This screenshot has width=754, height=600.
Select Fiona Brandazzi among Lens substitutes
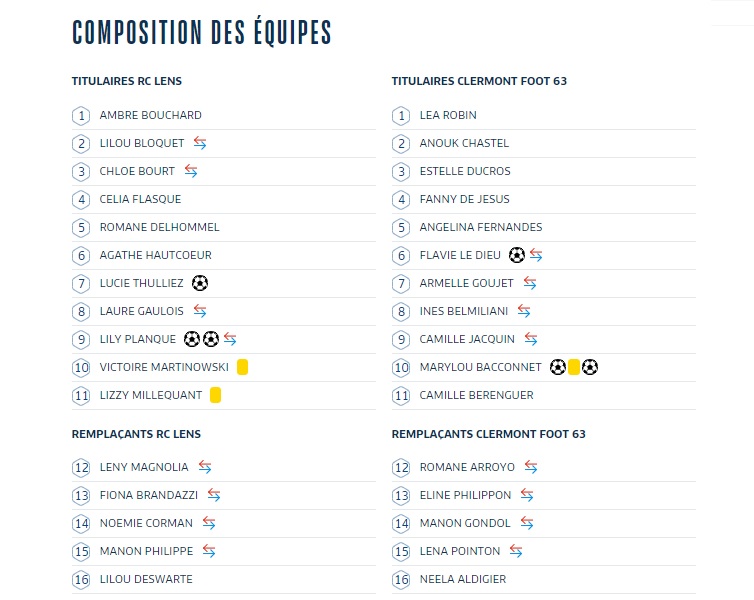point(148,495)
